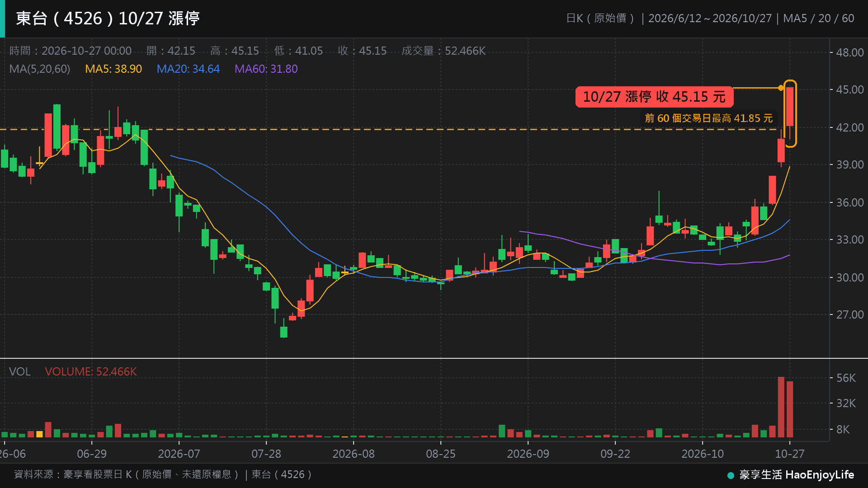Click the 30.00 price axis label
This screenshot has width=868, height=488.
850,277
